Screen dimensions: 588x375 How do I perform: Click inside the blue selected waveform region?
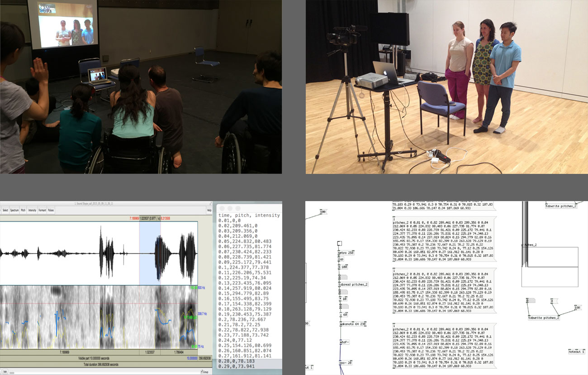[x=150, y=253]
